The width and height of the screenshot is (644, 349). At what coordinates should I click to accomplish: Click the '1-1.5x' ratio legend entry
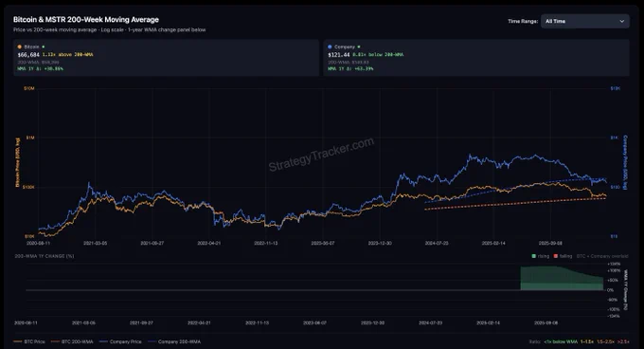pos(587,341)
